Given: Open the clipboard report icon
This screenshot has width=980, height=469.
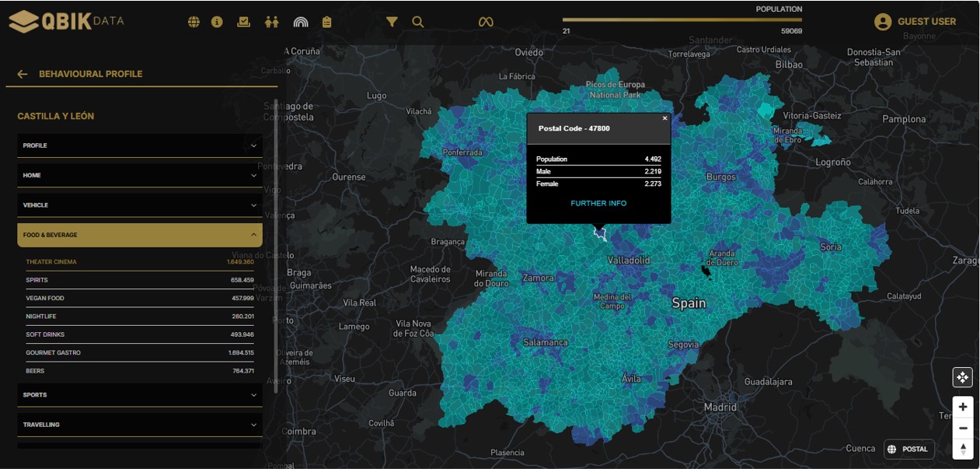Looking at the screenshot, I should coord(326,22).
